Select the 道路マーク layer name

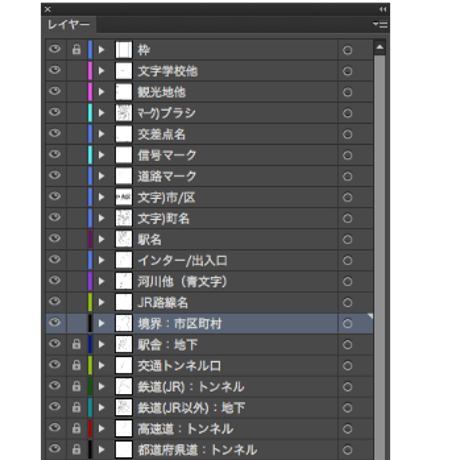tap(167, 176)
